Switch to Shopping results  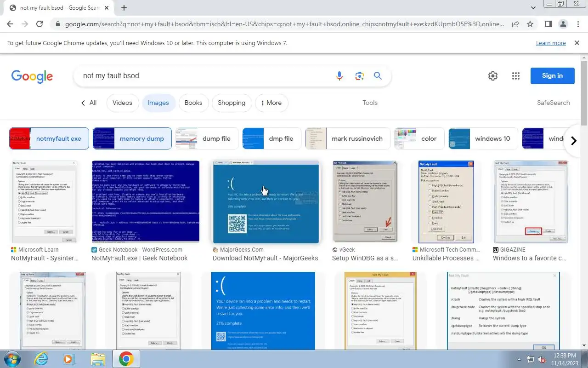tap(232, 103)
